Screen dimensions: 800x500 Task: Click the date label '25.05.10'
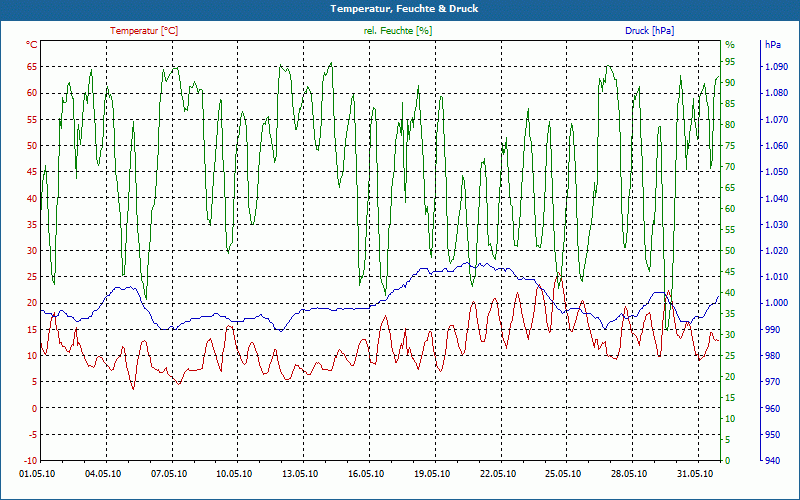pos(564,474)
